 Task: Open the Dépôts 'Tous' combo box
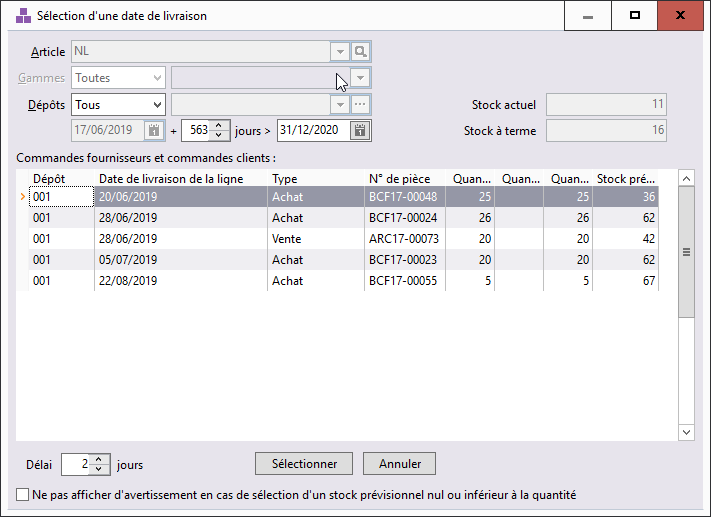pos(118,105)
